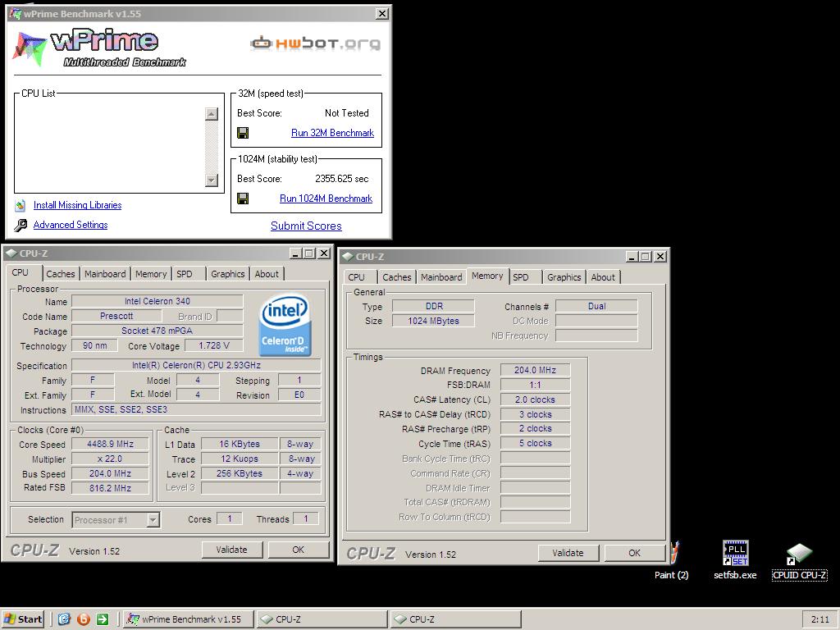This screenshot has width=840, height=630.
Task: Click the Run 32M Benchmark link
Action: tap(332, 133)
